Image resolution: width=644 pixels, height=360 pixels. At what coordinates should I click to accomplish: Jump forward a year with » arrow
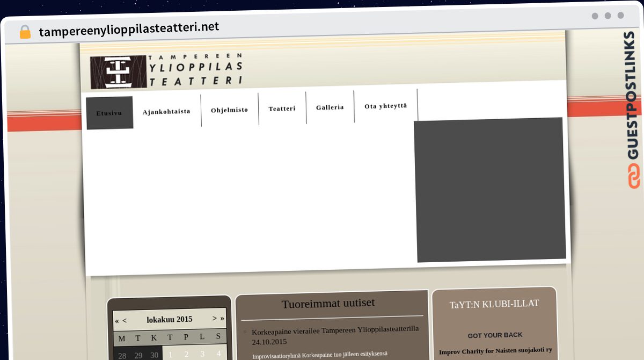pos(222,318)
